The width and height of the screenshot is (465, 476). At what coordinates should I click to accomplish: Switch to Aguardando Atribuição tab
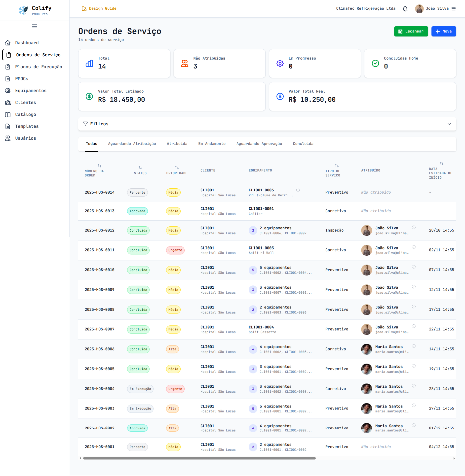point(132,144)
